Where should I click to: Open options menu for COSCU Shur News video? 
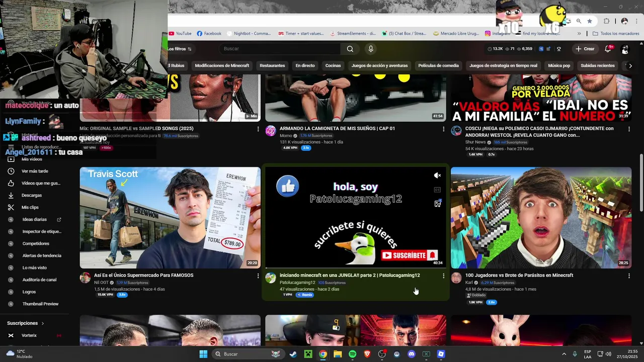[629, 129]
